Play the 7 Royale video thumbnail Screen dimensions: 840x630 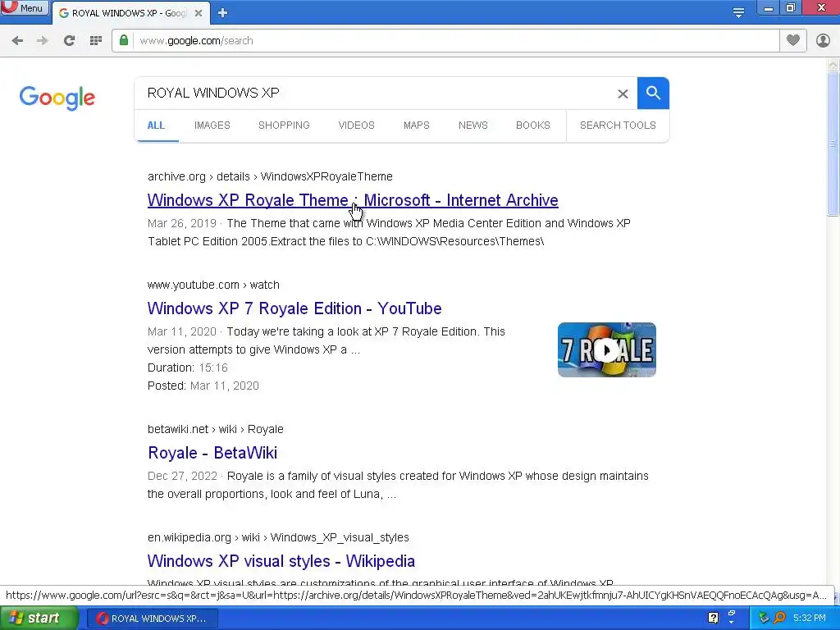[607, 349]
